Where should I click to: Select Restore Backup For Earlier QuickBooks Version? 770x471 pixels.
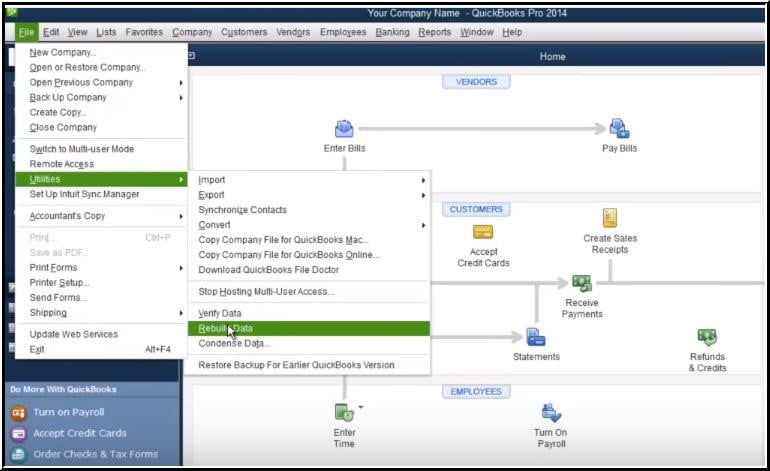(309, 365)
